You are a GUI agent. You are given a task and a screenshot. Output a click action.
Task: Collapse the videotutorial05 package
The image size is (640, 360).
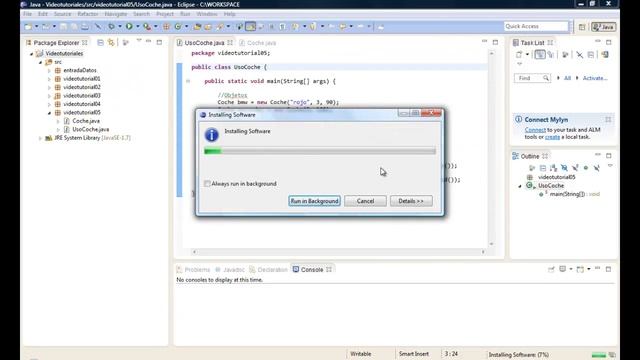[49, 113]
